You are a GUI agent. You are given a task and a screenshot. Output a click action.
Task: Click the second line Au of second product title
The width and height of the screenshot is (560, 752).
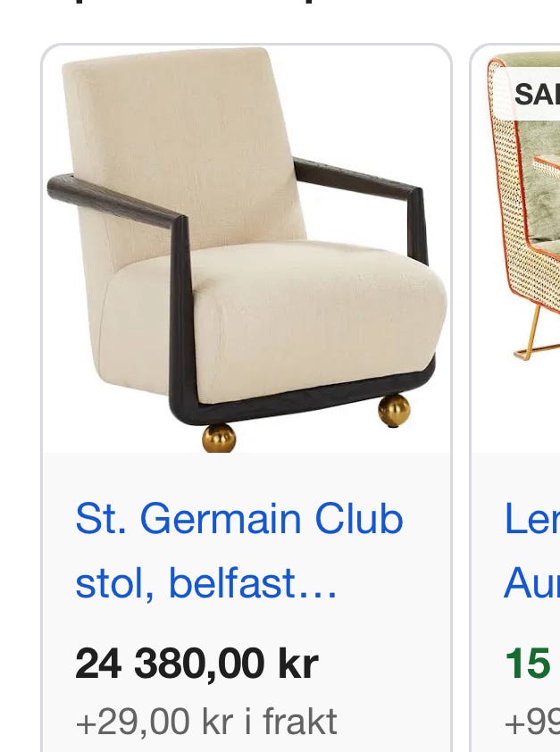[531, 583]
